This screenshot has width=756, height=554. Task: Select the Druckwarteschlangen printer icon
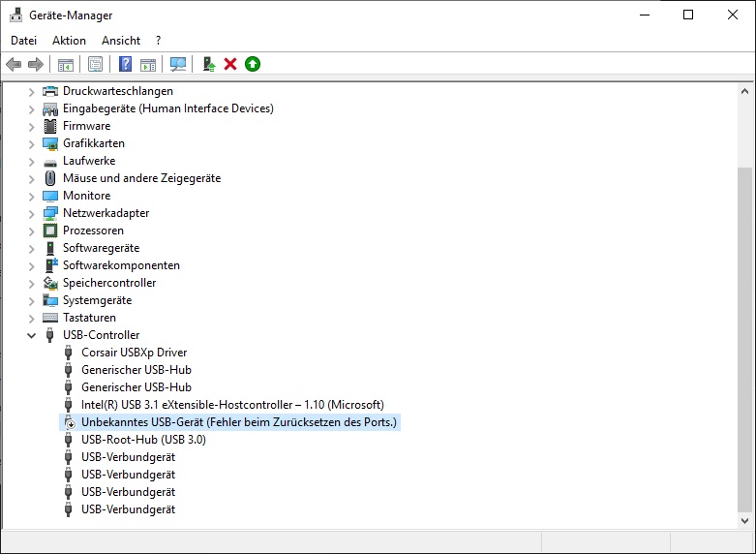click(x=50, y=91)
